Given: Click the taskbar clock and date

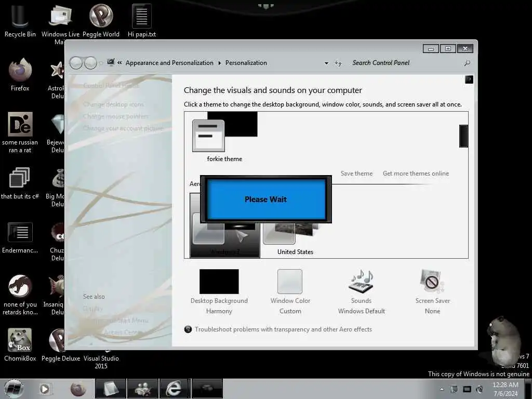Looking at the screenshot, I should [506, 389].
